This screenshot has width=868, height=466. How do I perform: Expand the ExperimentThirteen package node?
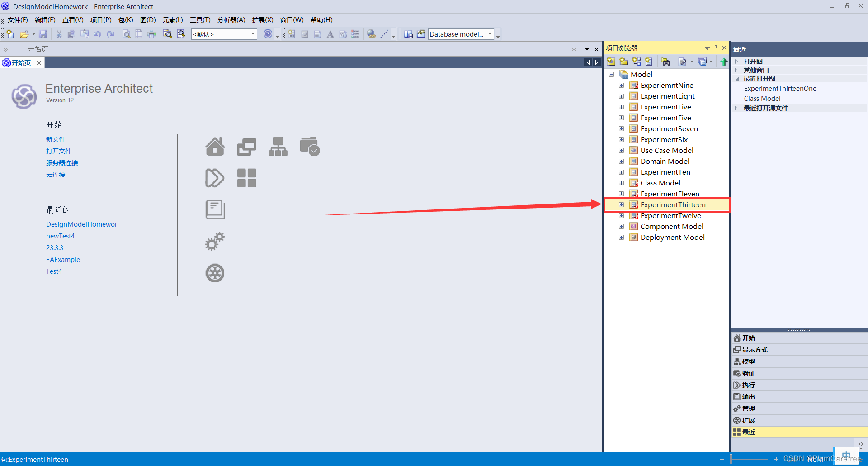[x=621, y=204]
